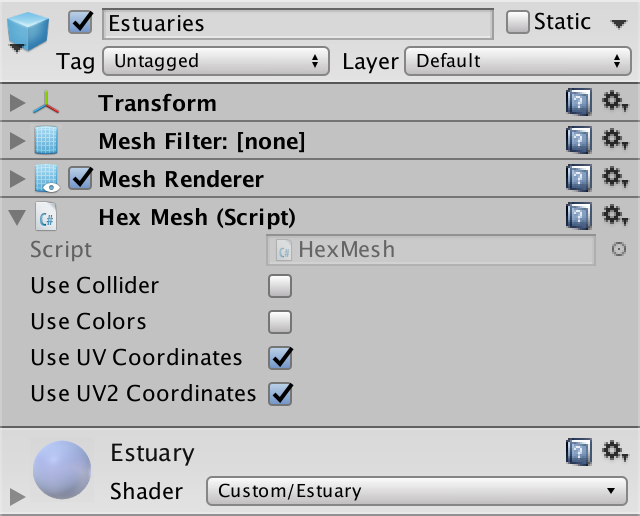This screenshot has height=516, width=640.
Task: Open Mesh Renderer help reference icon
Action: point(578,178)
